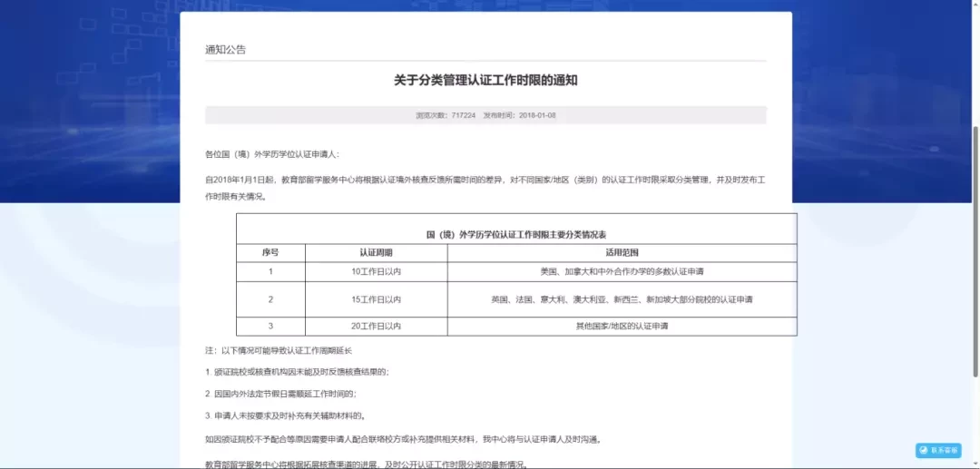Click row number 1 cell
This screenshot has width=980, height=469.
tap(270, 271)
